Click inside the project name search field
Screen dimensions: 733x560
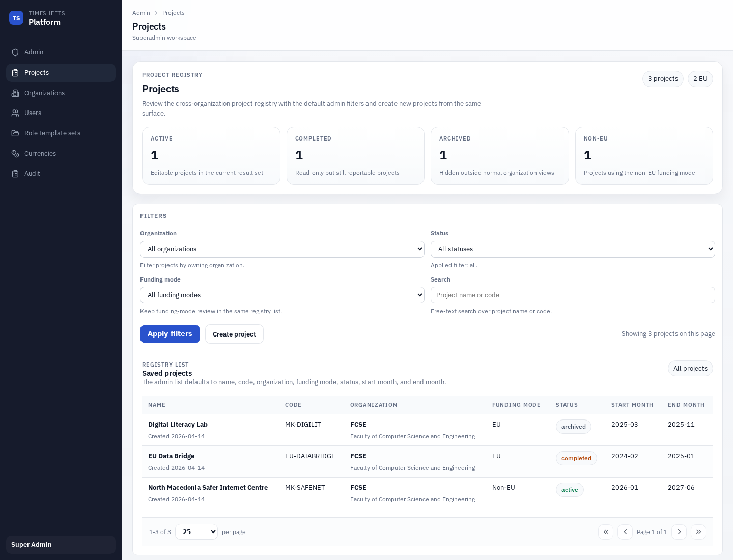pyautogui.click(x=573, y=295)
